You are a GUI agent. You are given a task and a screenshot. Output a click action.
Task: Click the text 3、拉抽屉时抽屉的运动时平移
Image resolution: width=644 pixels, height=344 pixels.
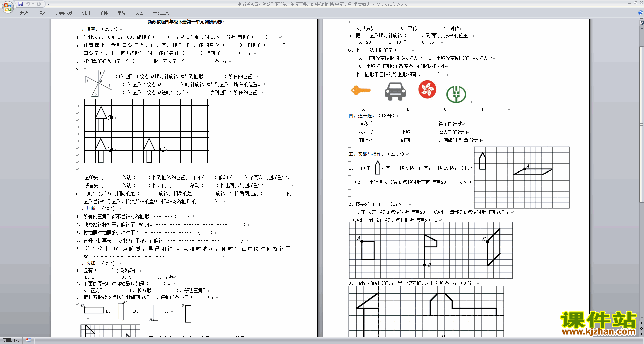pos(110,233)
